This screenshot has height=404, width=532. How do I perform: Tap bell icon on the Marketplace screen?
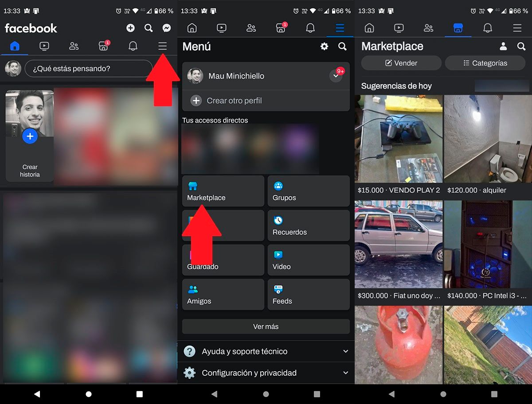(x=488, y=28)
